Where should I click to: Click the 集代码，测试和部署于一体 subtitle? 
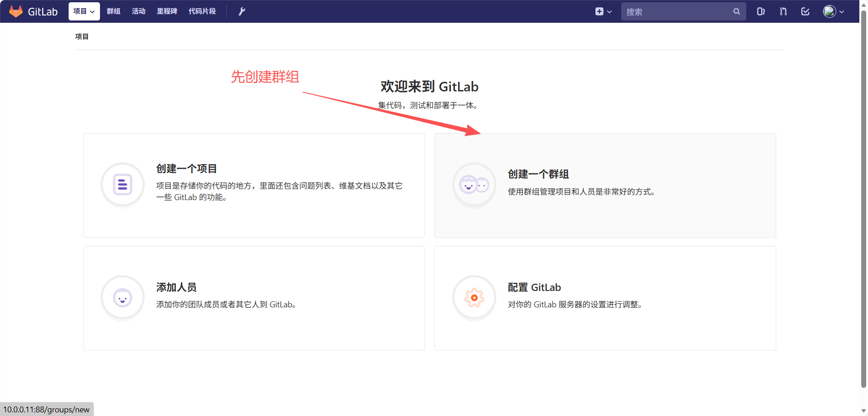tap(428, 105)
